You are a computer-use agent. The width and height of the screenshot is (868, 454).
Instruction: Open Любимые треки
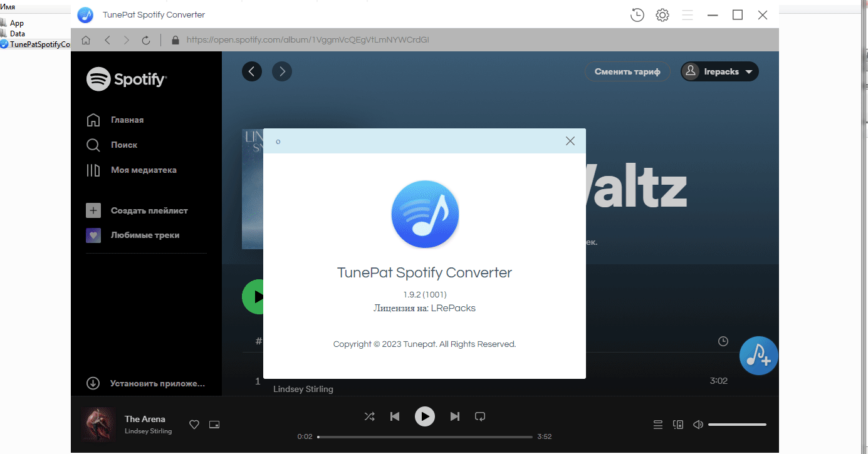tap(133, 235)
